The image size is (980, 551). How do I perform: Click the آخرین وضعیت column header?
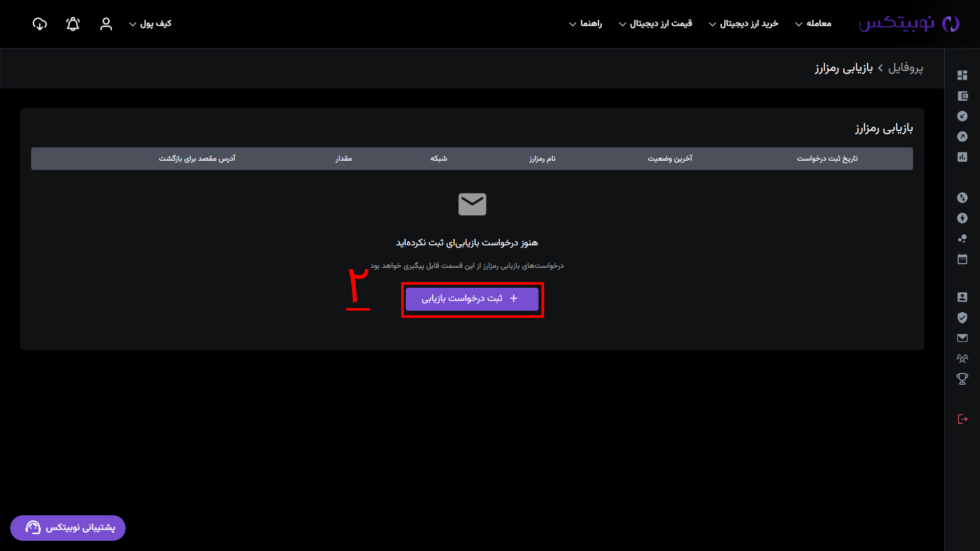[670, 159]
